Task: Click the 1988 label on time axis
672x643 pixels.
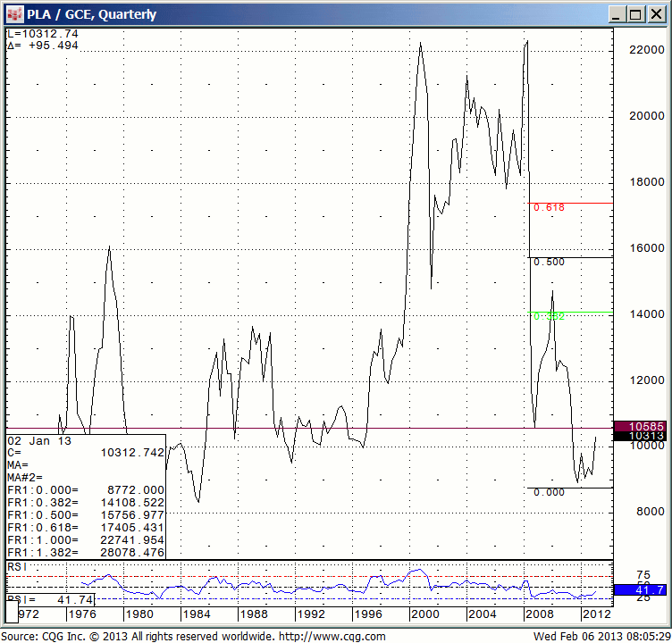Action: (254, 614)
